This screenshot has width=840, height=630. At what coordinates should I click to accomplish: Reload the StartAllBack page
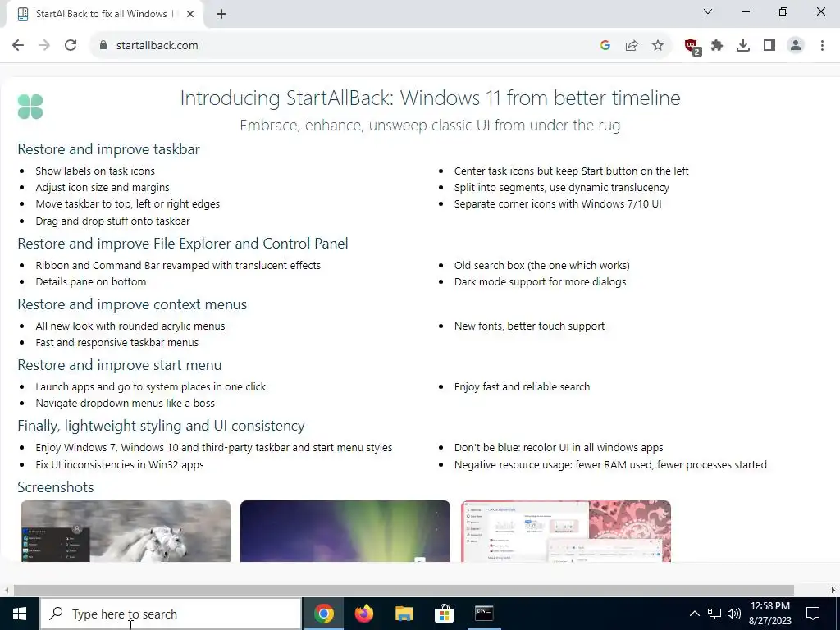[x=71, y=46]
